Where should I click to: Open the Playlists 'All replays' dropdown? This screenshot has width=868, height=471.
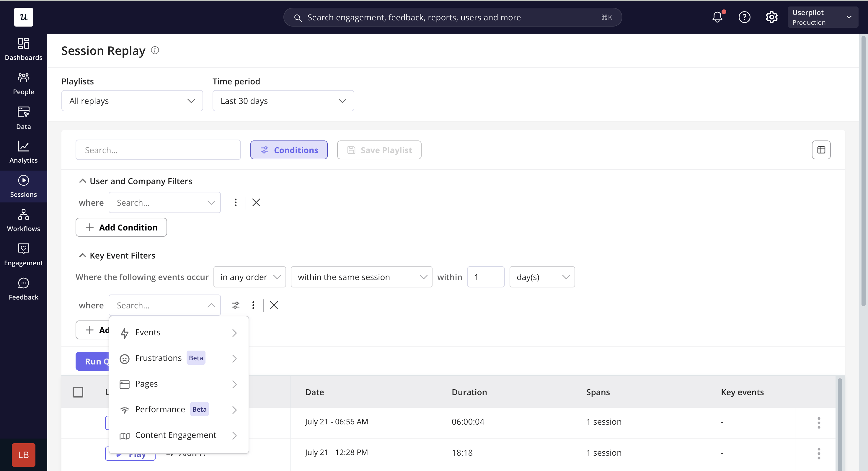tap(132, 101)
